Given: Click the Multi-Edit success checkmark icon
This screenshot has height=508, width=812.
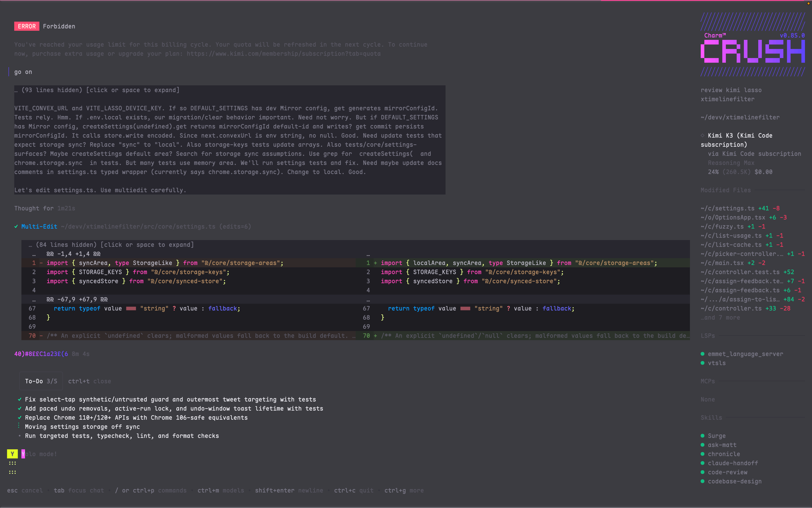Looking at the screenshot, I should point(16,227).
